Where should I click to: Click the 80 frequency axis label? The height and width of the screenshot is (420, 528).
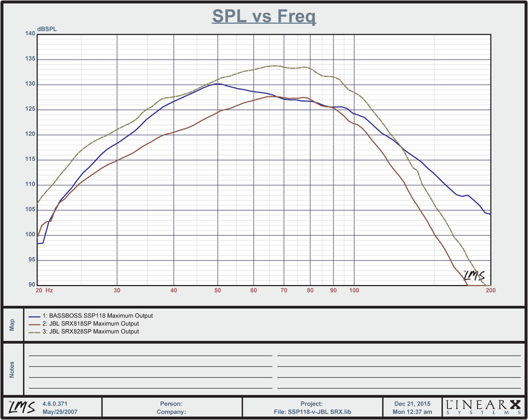click(310, 290)
